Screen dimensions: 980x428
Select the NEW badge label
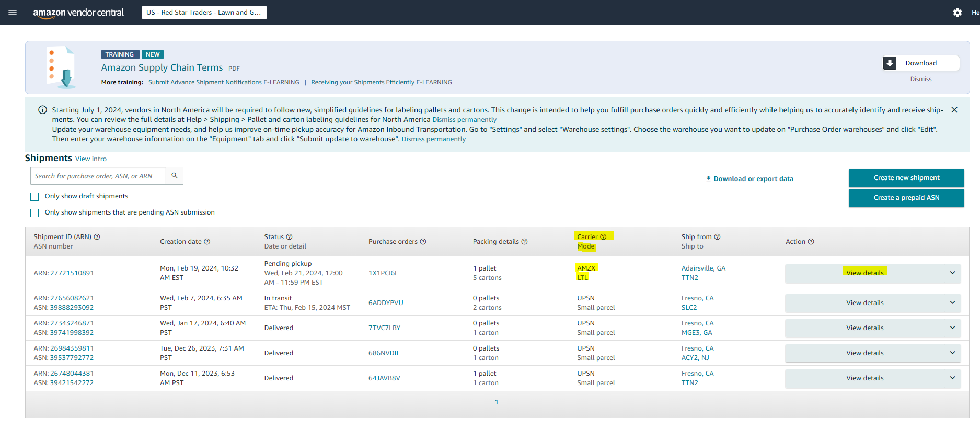(153, 54)
